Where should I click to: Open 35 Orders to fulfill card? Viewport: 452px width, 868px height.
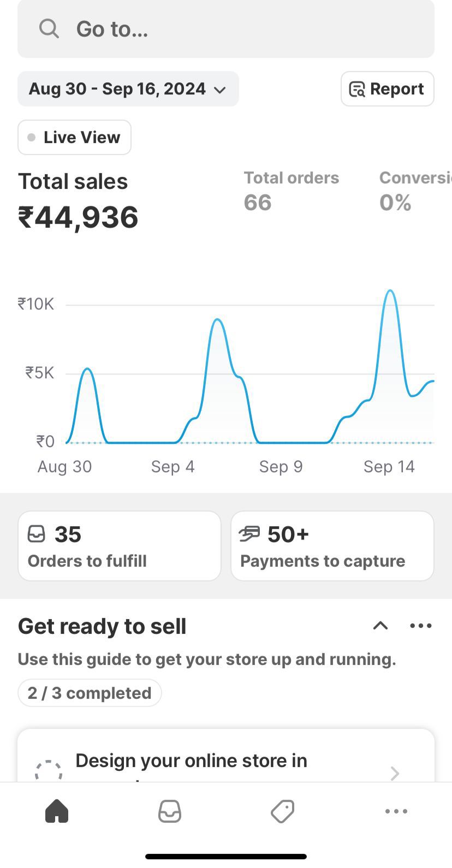119,546
